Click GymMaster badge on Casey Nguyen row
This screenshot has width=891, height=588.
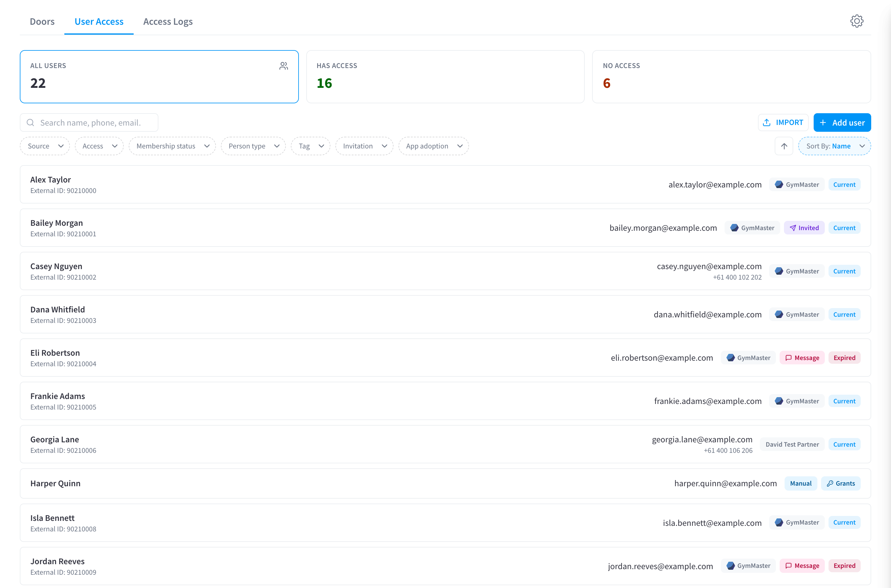point(797,271)
